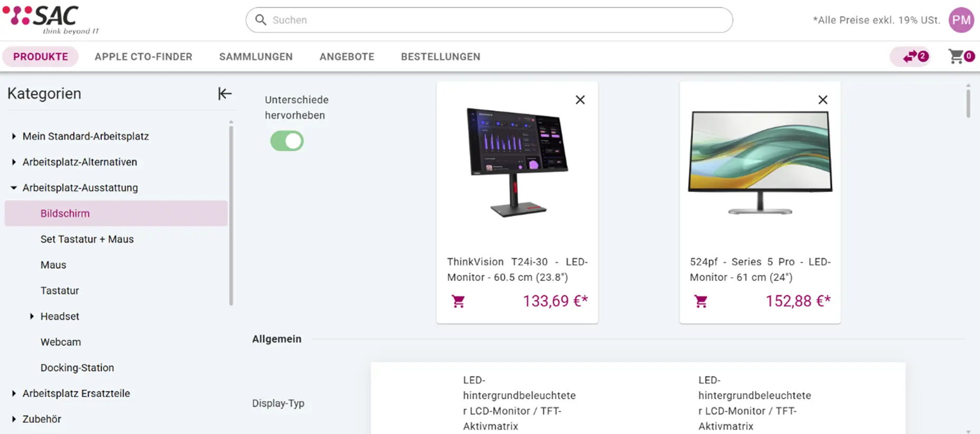This screenshot has height=434, width=980.
Task: Open the APPLE CTO-FINDER tab
Action: coord(143,56)
